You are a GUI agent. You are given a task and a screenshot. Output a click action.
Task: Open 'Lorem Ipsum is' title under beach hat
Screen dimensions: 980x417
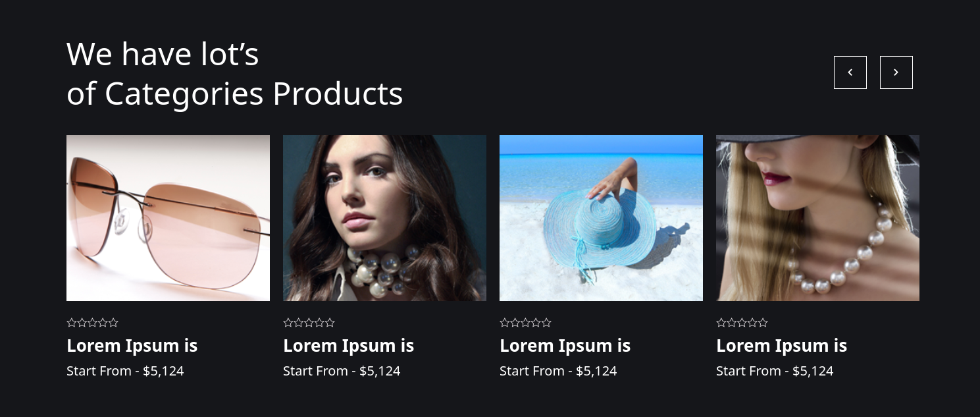(x=565, y=346)
